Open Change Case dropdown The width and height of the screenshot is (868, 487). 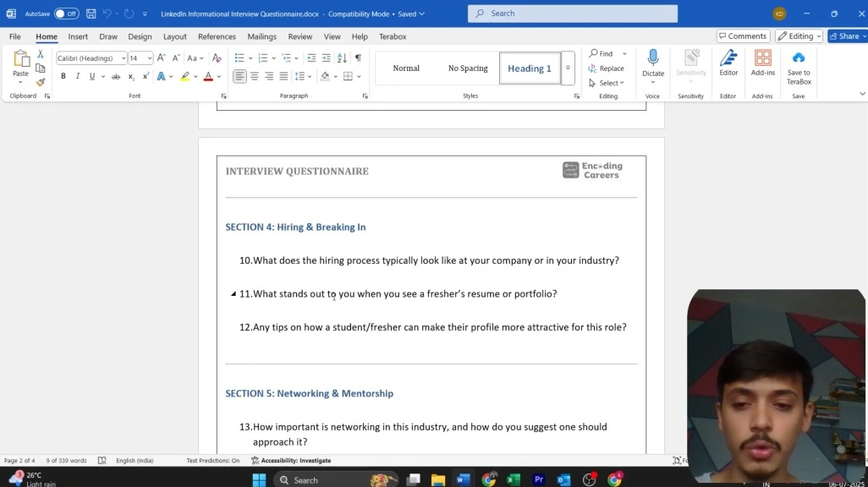tap(195, 58)
